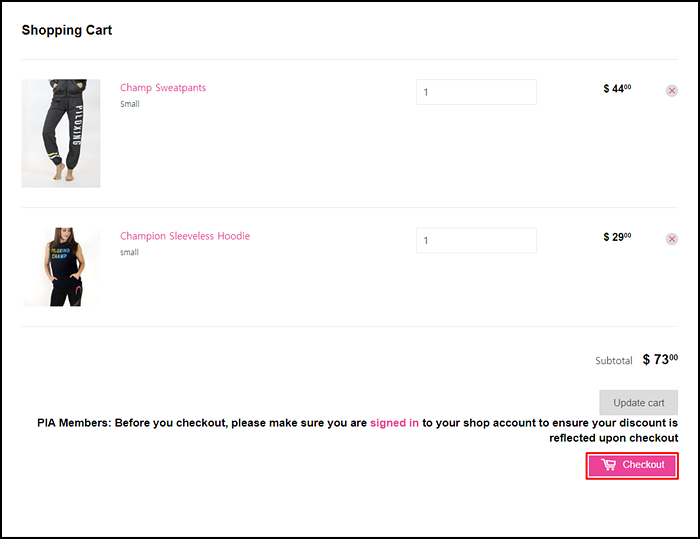Focus the quantity field for Sleeveless Hoodie
700x539 pixels.
point(476,240)
